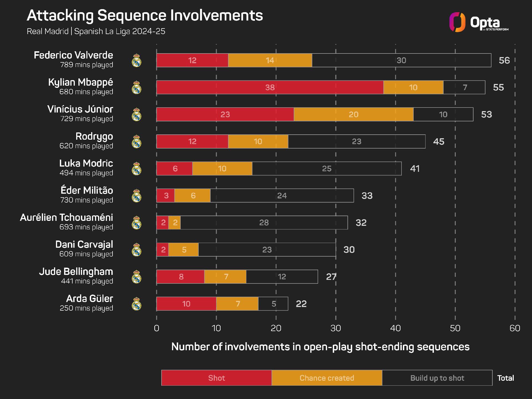Image resolution: width=532 pixels, height=399 pixels.
Task: Click the Éder Militão total value 33
Action: (367, 196)
